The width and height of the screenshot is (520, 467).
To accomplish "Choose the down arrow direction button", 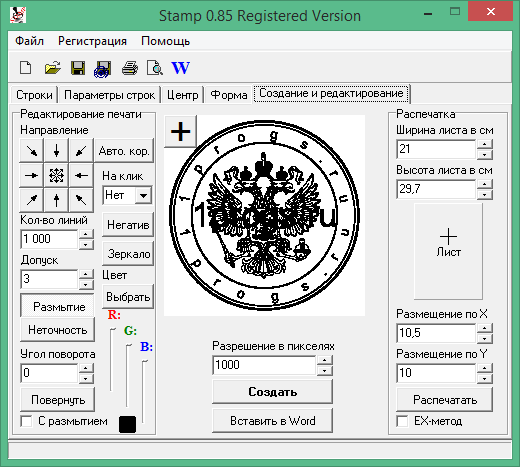I will point(56,151).
